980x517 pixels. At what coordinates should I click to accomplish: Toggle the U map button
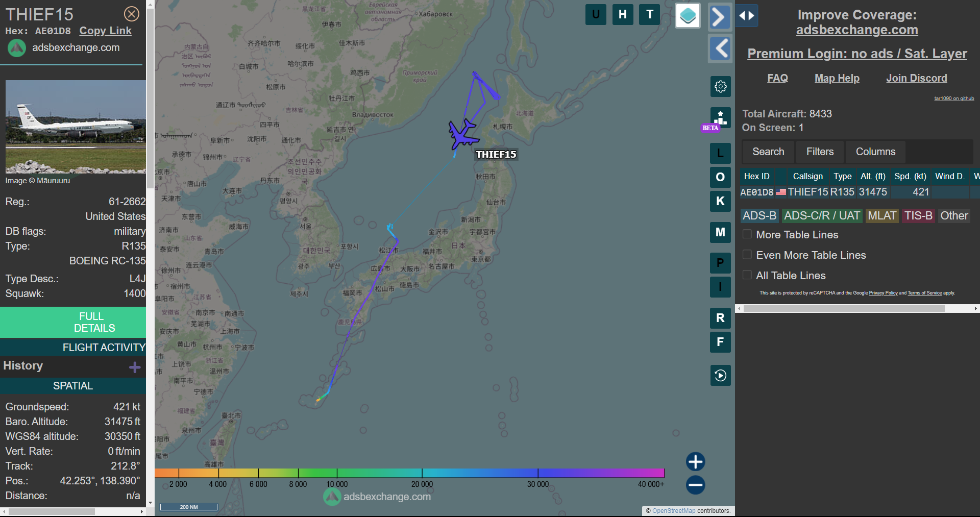click(x=596, y=14)
